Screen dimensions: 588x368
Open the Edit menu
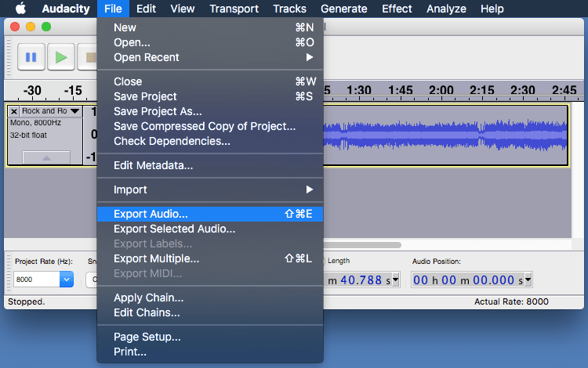[x=146, y=9]
